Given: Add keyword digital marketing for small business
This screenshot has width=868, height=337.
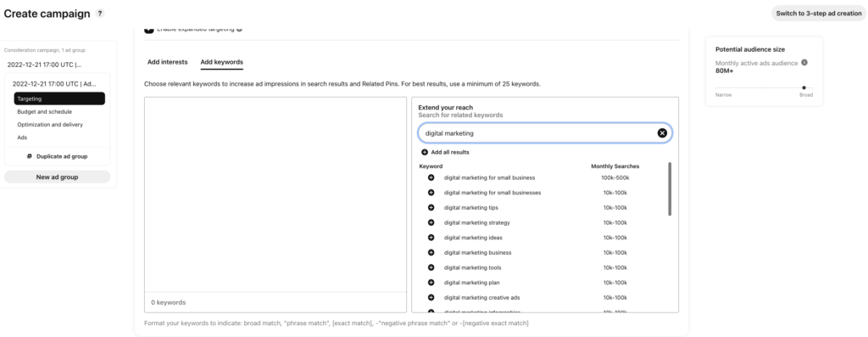Looking at the screenshot, I should point(431,177).
